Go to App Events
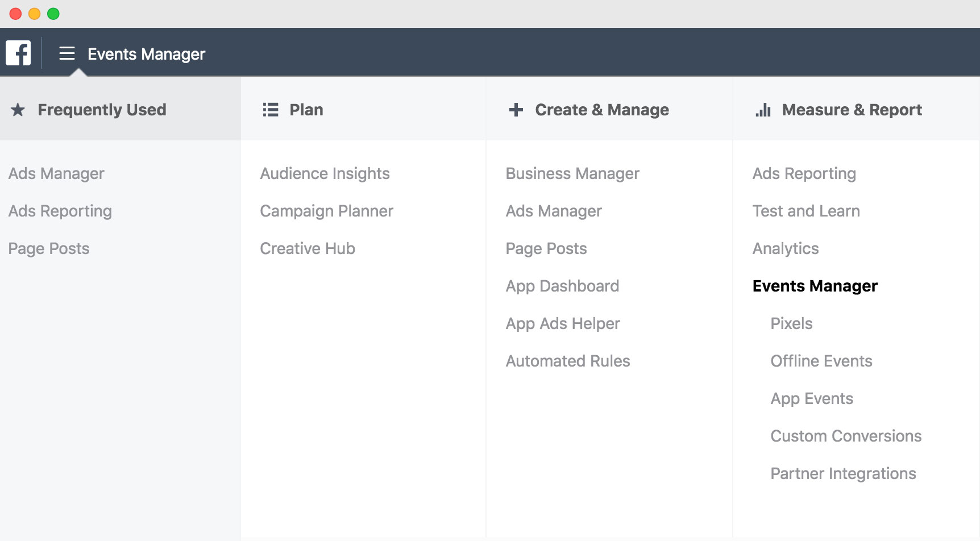Image resolution: width=980 pixels, height=541 pixels. click(812, 399)
